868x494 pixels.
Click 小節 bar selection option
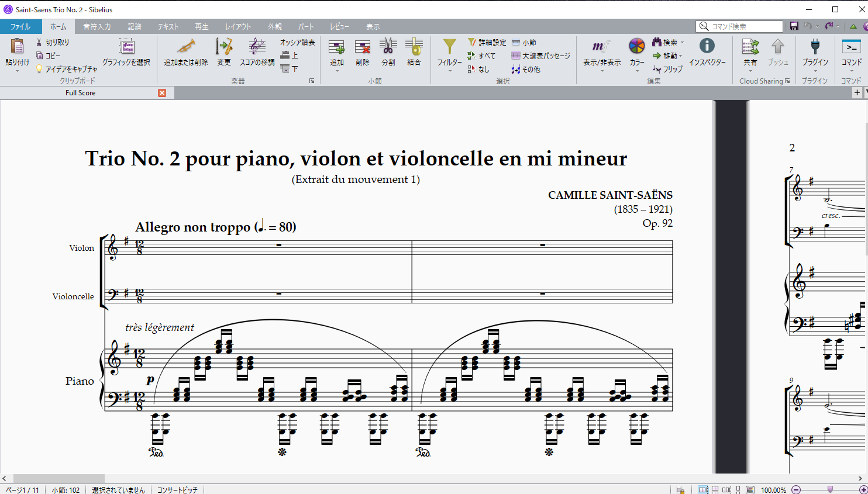524,42
